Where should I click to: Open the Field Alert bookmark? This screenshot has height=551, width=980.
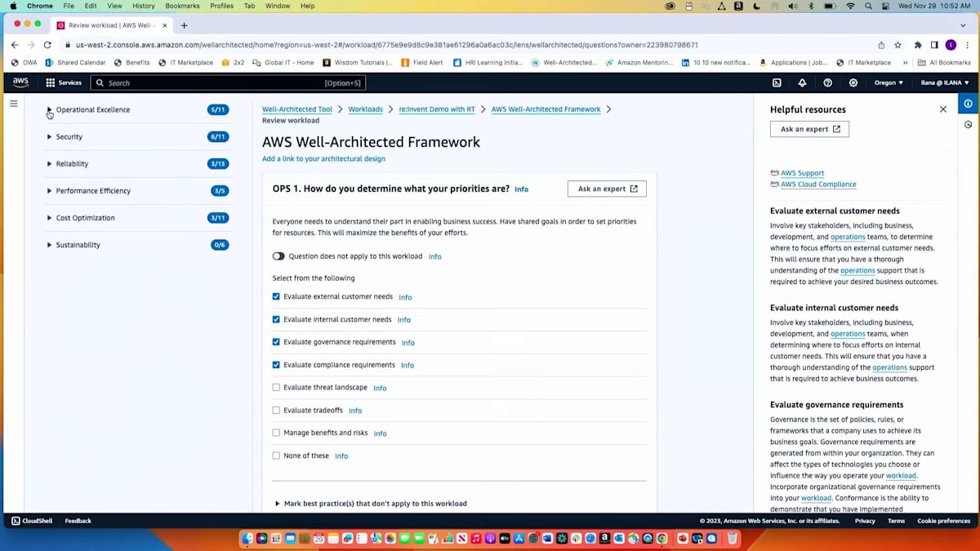pyautogui.click(x=421, y=62)
